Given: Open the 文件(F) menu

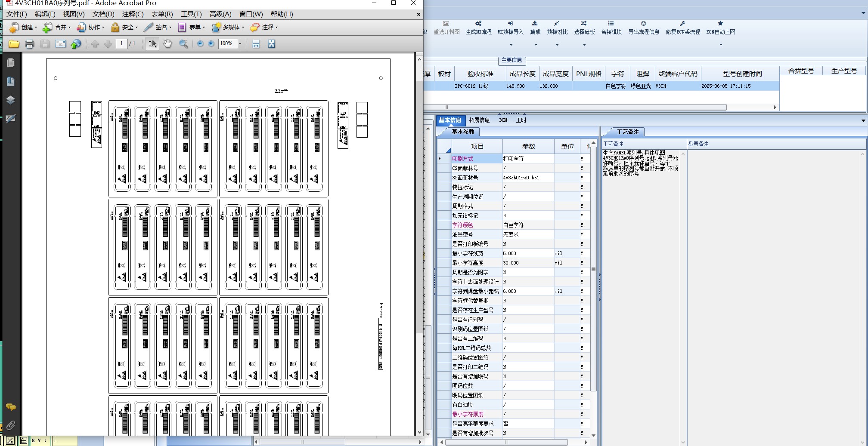Looking at the screenshot, I should 17,14.
